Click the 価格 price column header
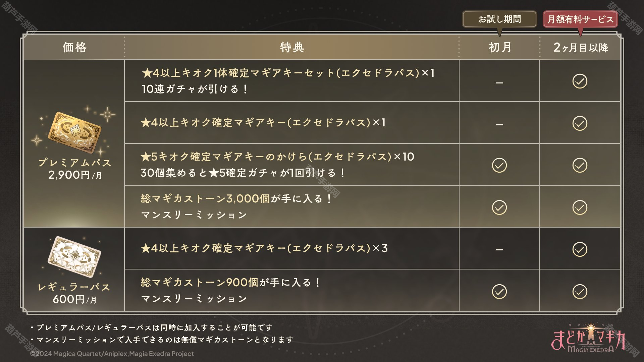644x362 pixels. point(74,47)
